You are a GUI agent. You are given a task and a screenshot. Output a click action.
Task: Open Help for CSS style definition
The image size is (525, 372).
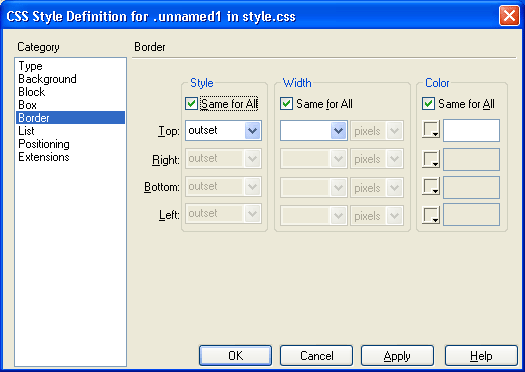pyautogui.click(x=481, y=356)
